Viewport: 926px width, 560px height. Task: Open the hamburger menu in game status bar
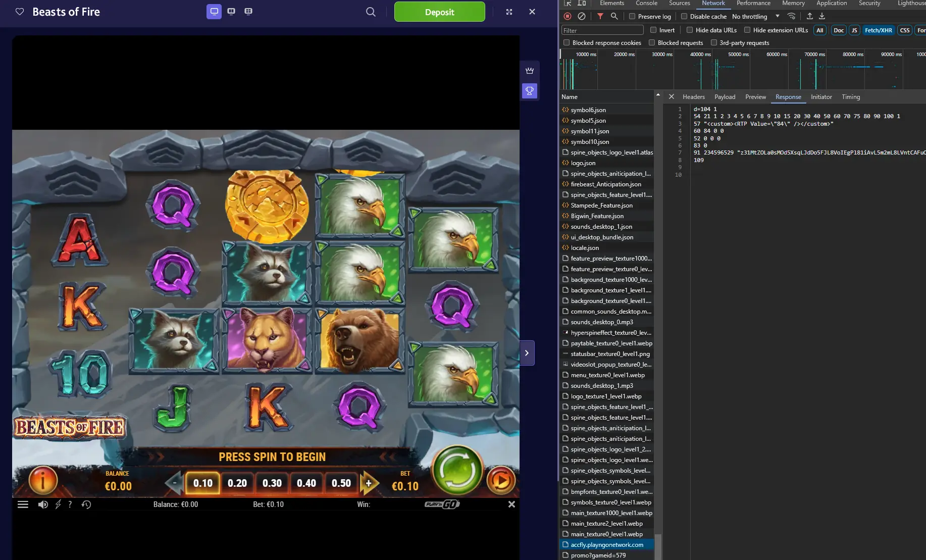pyautogui.click(x=23, y=504)
